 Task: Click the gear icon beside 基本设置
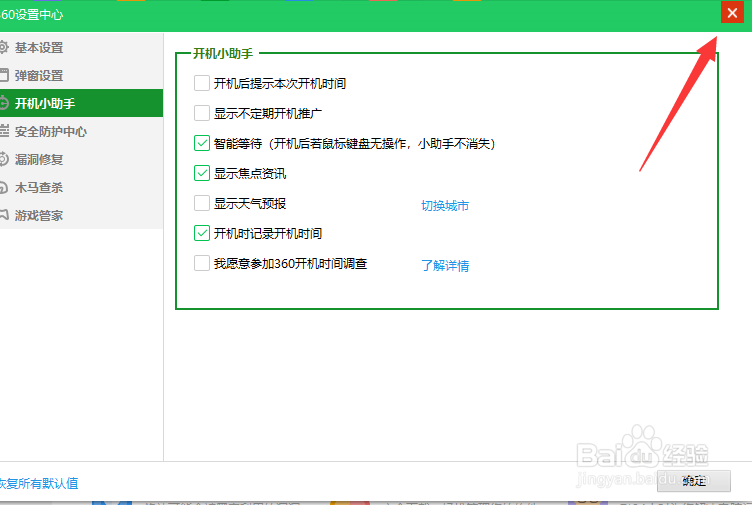[x=4, y=47]
